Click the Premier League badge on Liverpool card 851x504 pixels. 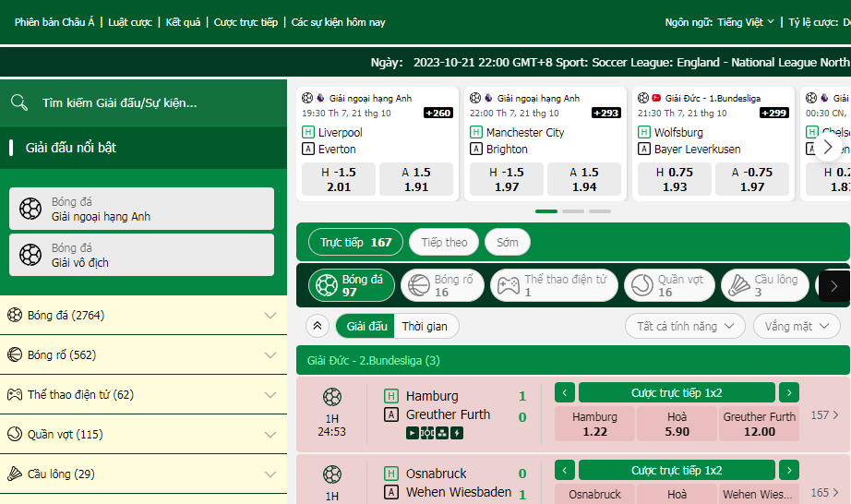320,98
